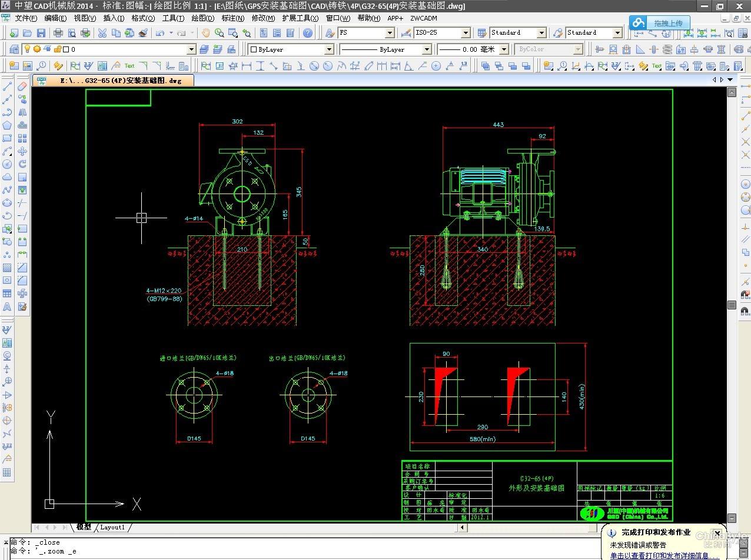Toggle layer 0 freeze sun icon
751x560 pixels.
(x=36, y=49)
